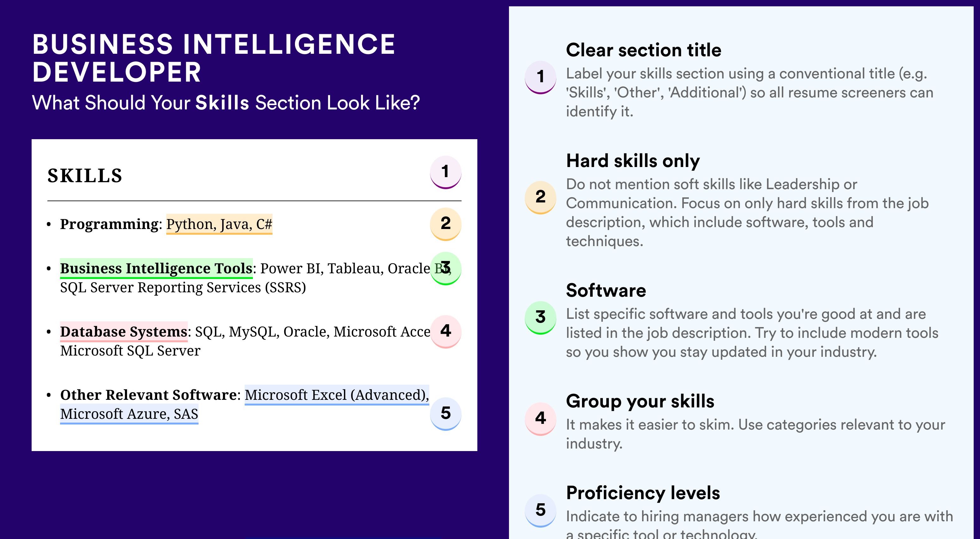Click purple badge 1 beside Clear section title
The height and width of the screenshot is (539, 980).
coord(541,77)
